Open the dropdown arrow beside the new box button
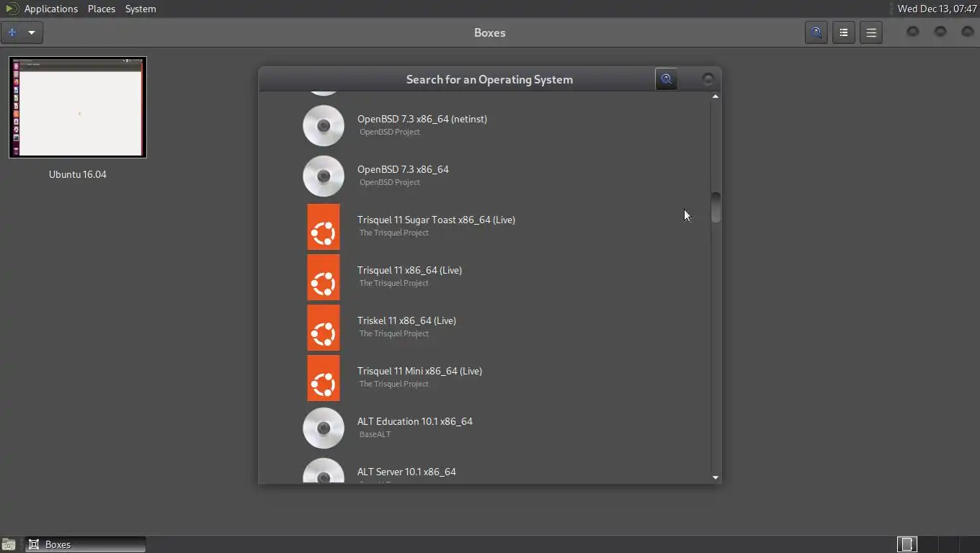 (32, 32)
